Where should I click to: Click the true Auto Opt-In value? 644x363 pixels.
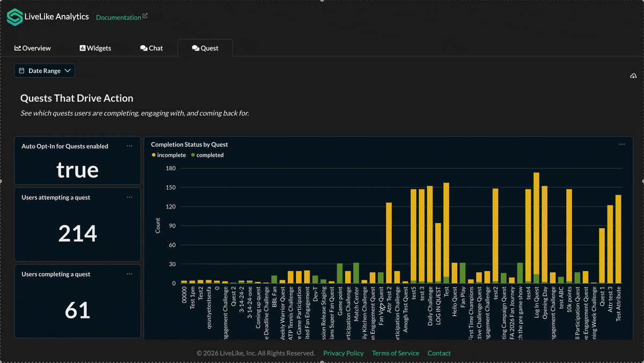78,170
